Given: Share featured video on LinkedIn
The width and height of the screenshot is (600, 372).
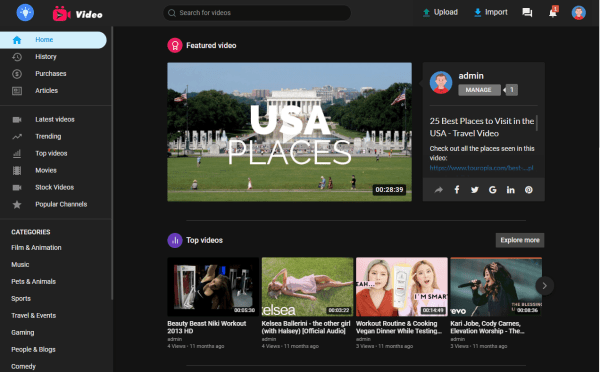Looking at the screenshot, I should [510, 190].
